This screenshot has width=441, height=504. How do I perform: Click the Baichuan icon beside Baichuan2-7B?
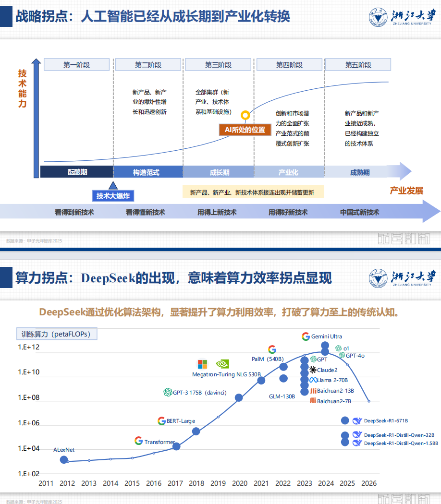coord(313,400)
